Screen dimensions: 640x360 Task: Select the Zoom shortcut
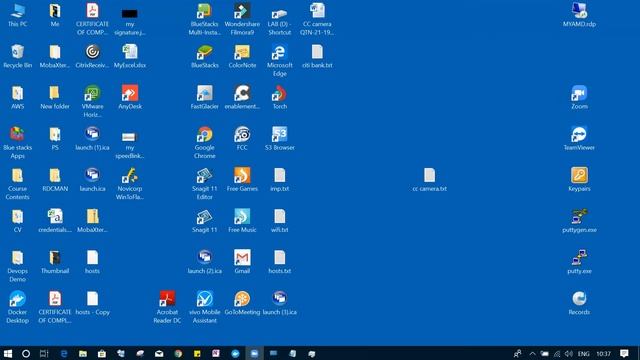[579, 98]
